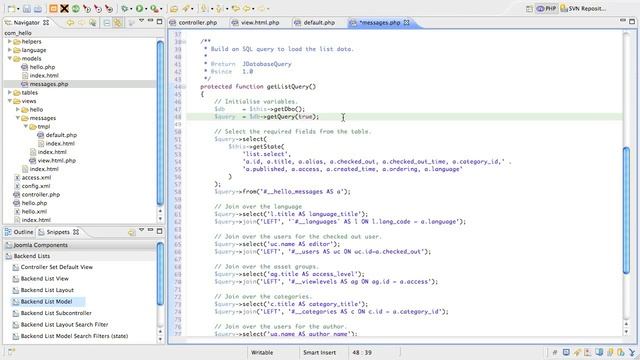Maximize the Navigator panel

[x=160, y=22]
